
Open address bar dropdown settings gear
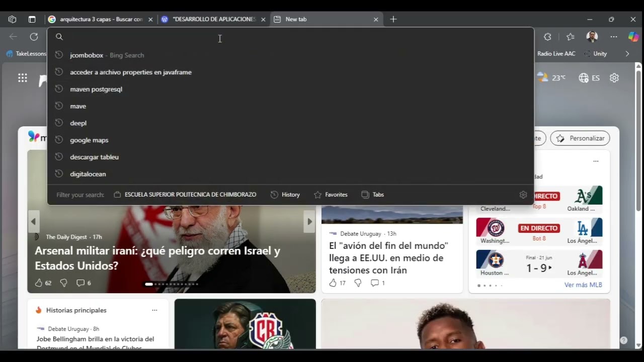pos(523,195)
